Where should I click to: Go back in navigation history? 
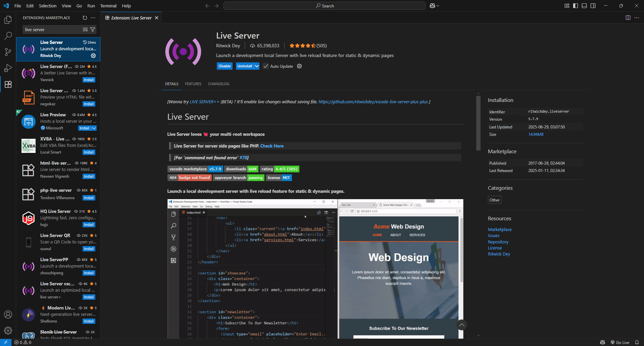[207, 6]
